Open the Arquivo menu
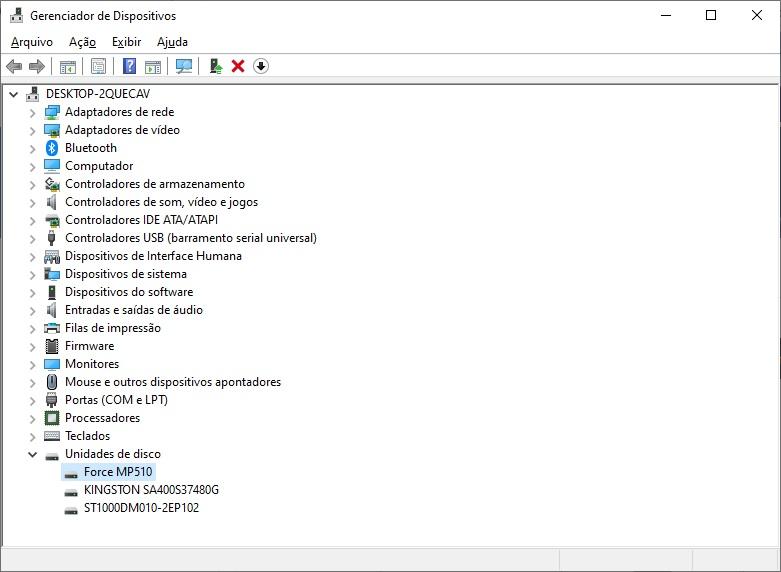 pyautogui.click(x=31, y=42)
